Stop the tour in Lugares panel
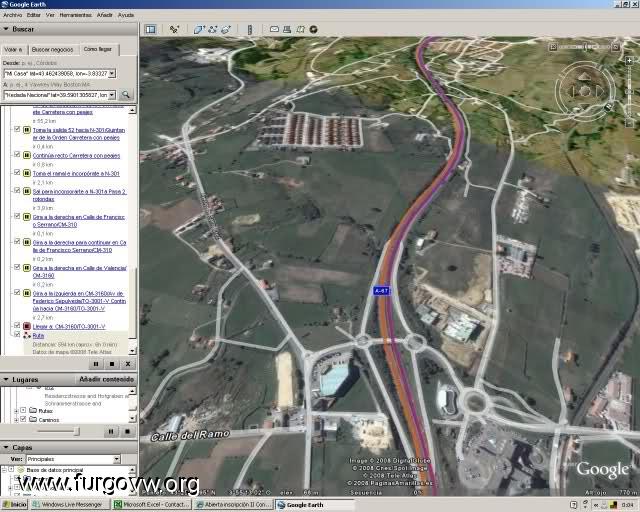640x512 pixels. (x=127, y=431)
